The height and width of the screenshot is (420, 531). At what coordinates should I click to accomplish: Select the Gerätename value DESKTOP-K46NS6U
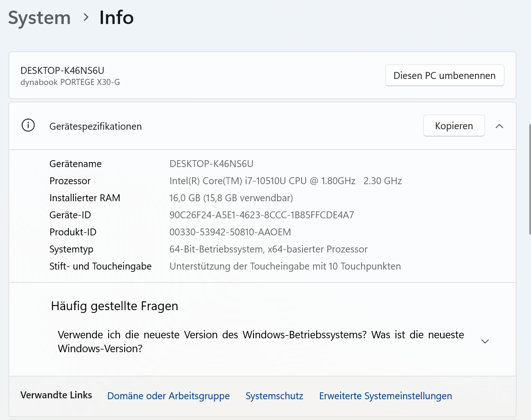211,164
